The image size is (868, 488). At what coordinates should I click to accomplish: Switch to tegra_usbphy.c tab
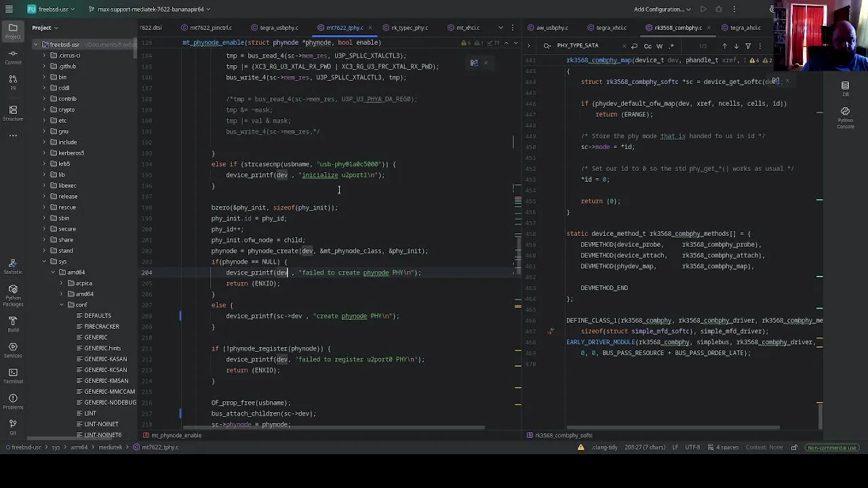click(x=274, y=28)
